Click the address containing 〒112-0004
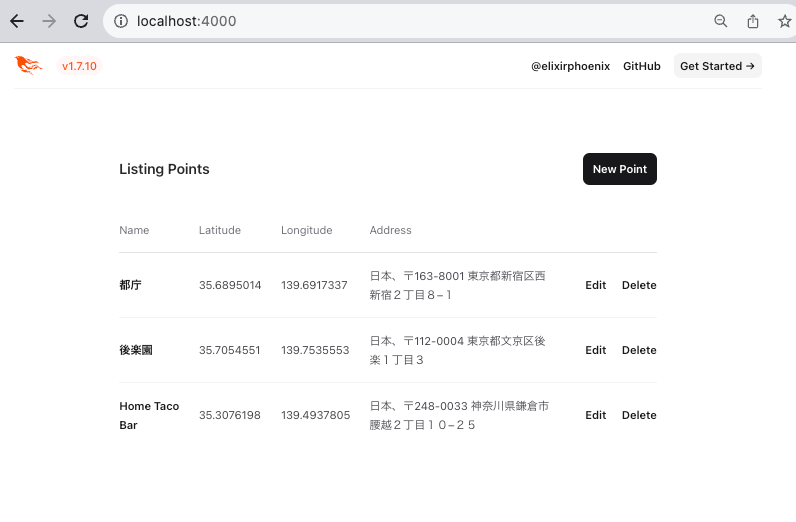 (x=457, y=350)
